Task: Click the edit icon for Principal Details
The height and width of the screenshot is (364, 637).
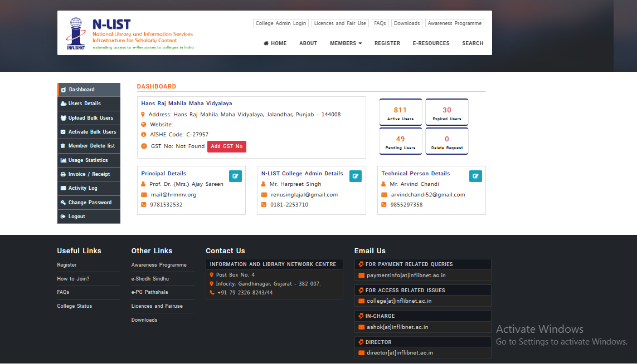Action: [x=235, y=176]
